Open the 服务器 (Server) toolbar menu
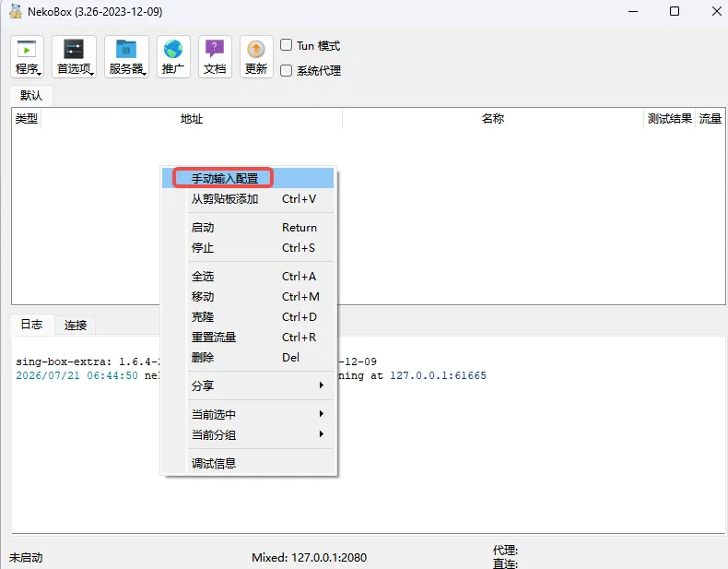 (x=127, y=56)
